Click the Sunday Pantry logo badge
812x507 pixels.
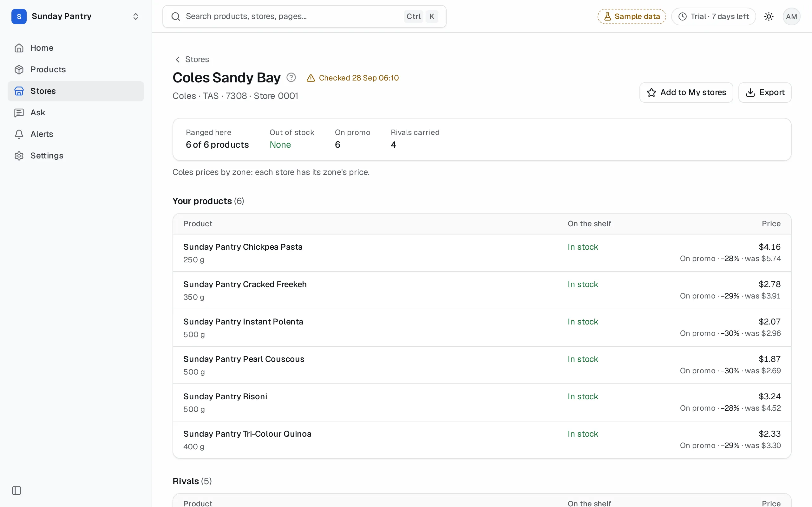coord(19,16)
